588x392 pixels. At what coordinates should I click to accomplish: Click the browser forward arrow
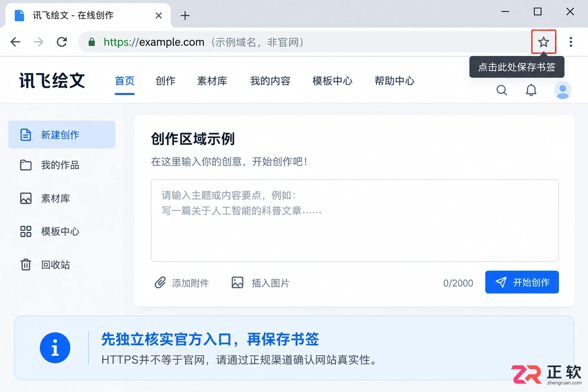tap(38, 42)
